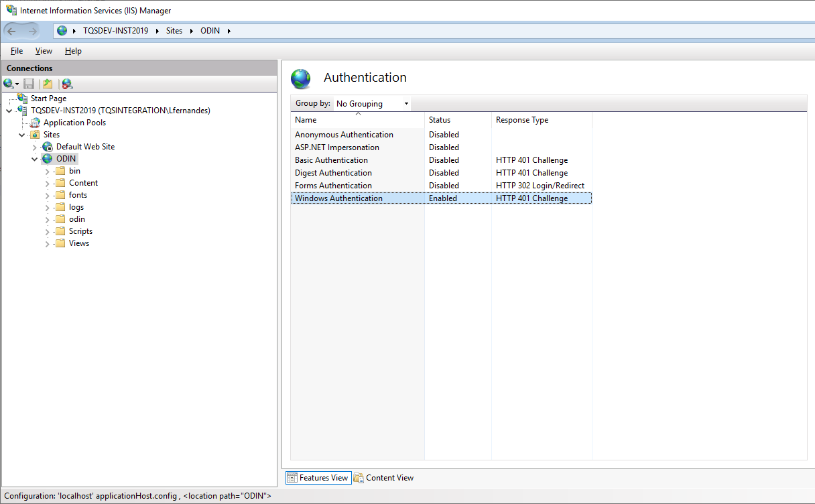This screenshot has width=815, height=504.
Task: Click the Scripts folder icon in the tree
Action: (x=60, y=231)
